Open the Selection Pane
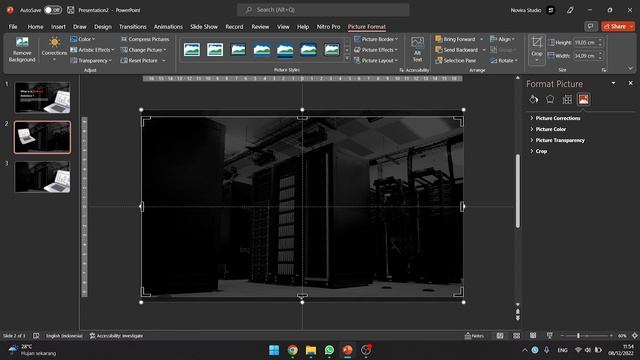This screenshot has height=360, width=640. pyautogui.click(x=456, y=60)
